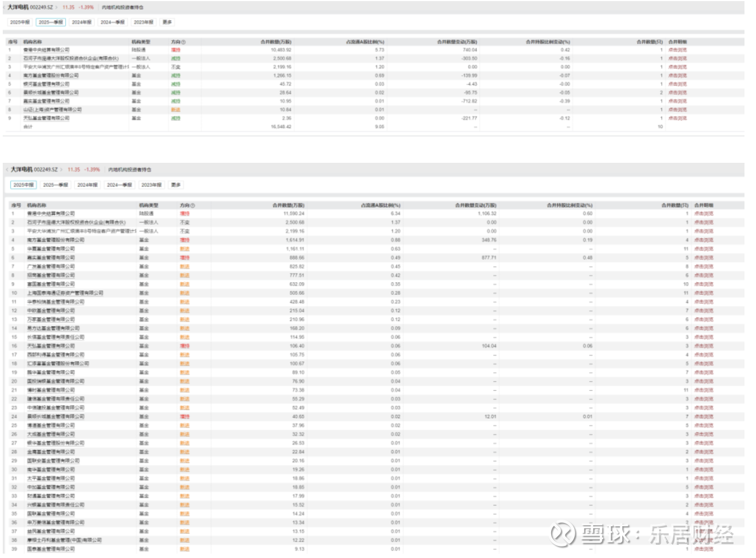
Task: Click the 大洋电机 stock name in lower panel
Action: [x=22, y=170]
